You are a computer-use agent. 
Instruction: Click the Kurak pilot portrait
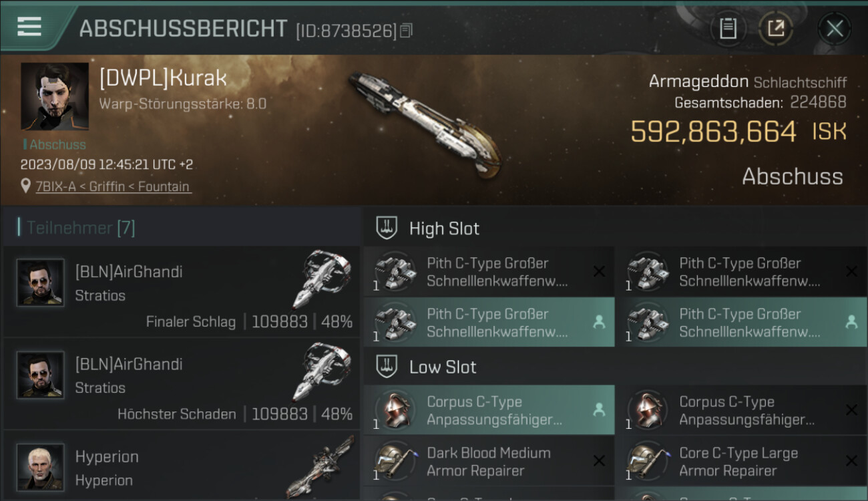tap(55, 96)
